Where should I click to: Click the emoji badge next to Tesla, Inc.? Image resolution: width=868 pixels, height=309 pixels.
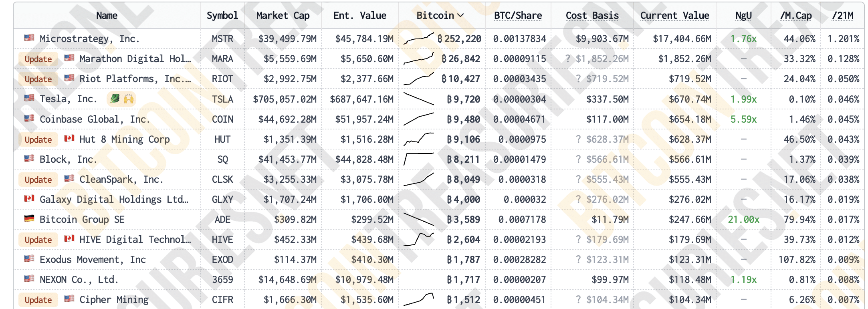click(x=121, y=99)
